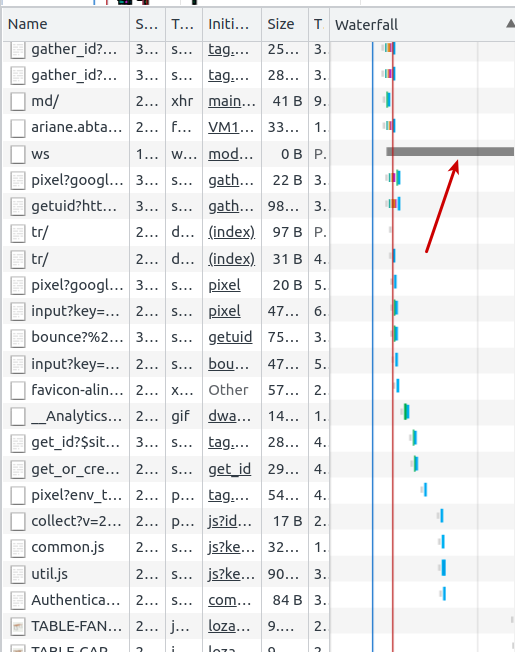Open the get_id initiator link
Image resolution: width=515 pixels, height=652 pixels.
point(229,469)
